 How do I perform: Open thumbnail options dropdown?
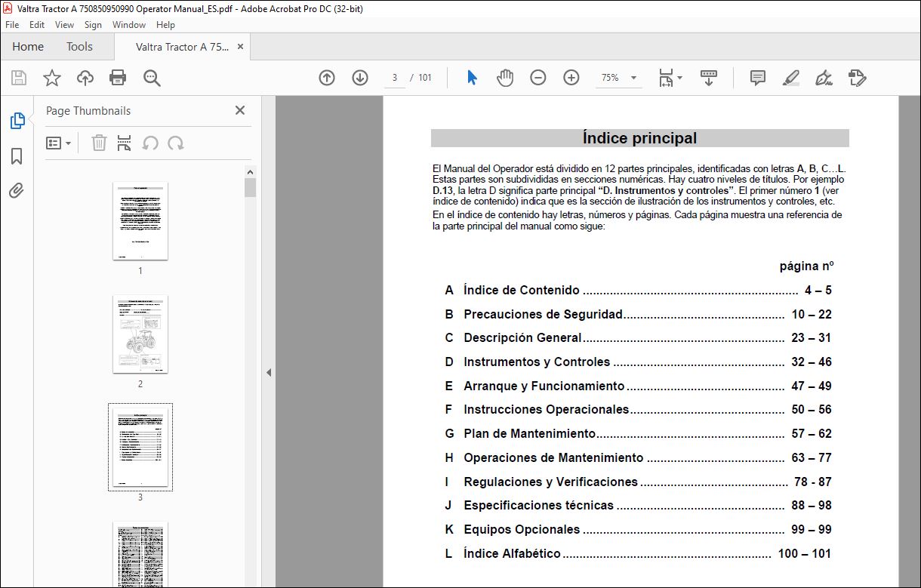(x=59, y=143)
